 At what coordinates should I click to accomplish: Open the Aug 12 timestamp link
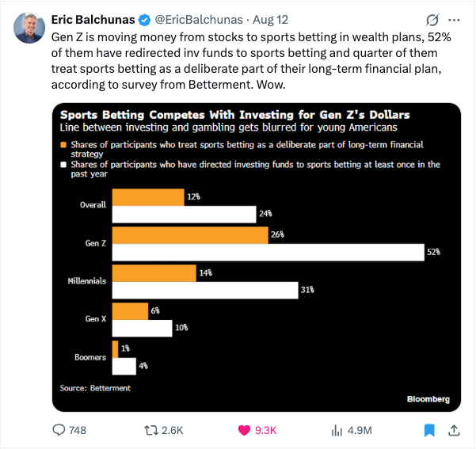click(x=271, y=20)
